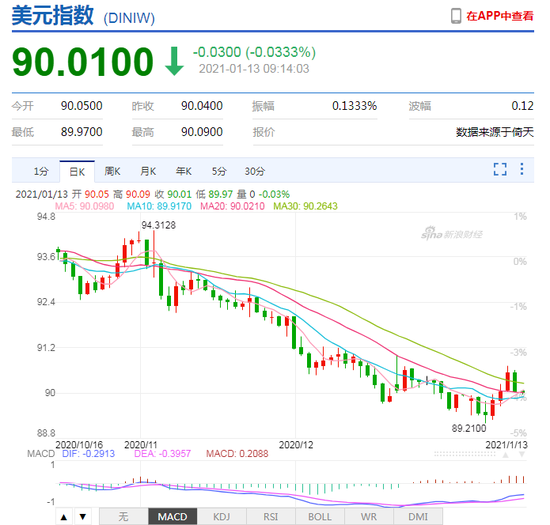
Task: Select the DMI indicator button
Action: [x=418, y=516]
